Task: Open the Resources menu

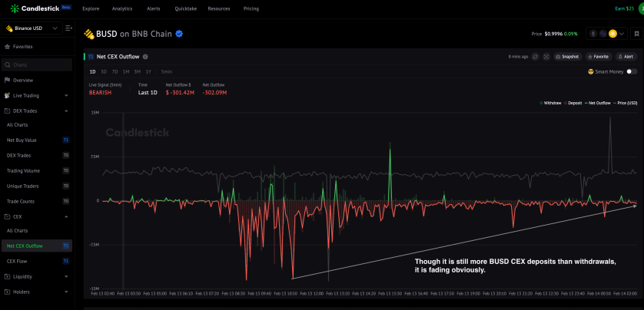Action: click(219, 8)
